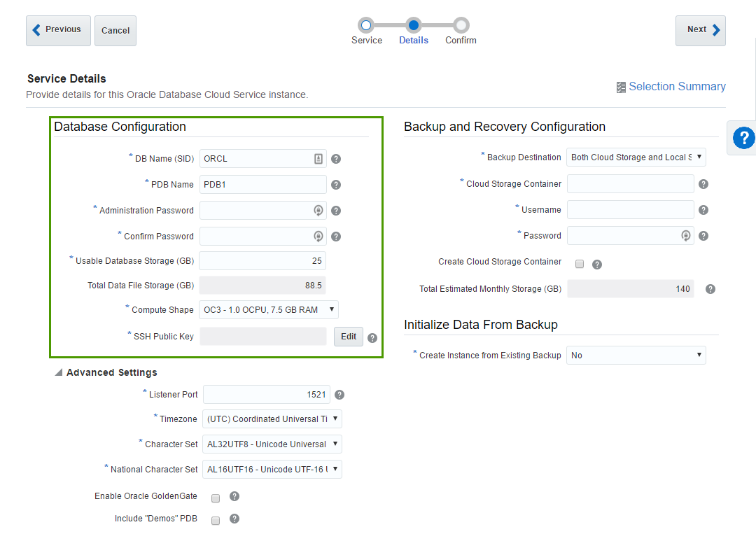Focus the Usable Database Storage field
This screenshot has height=534, width=756.
(262, 261)
